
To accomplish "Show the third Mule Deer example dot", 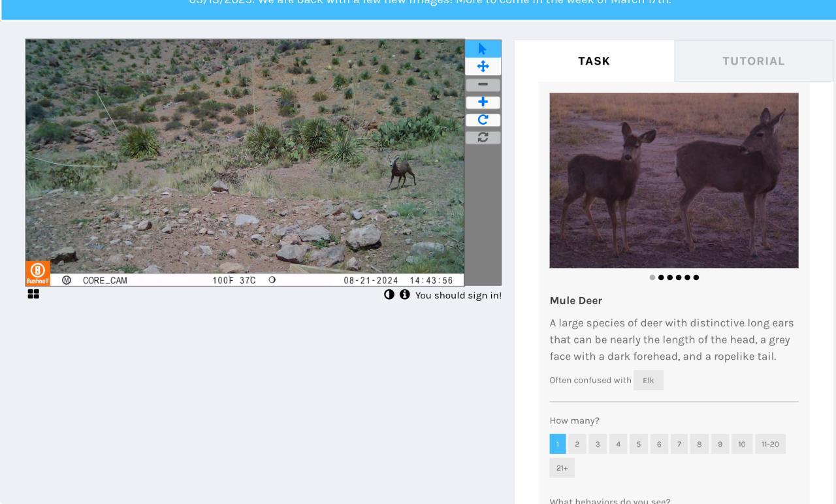I will (670, 277).
